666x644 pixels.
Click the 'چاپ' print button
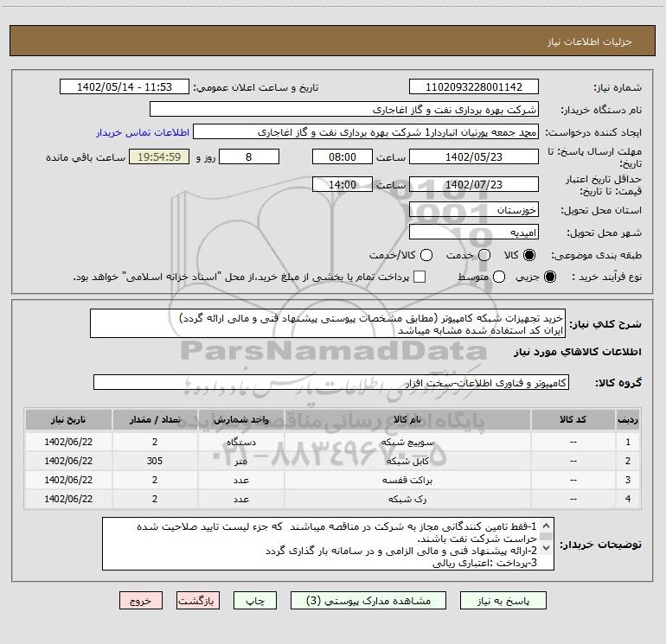point(255,600)
